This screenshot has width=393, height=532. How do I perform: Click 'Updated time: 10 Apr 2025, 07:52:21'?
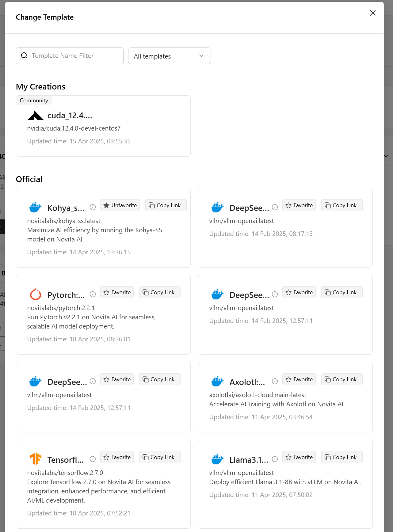tap(79, 513)
